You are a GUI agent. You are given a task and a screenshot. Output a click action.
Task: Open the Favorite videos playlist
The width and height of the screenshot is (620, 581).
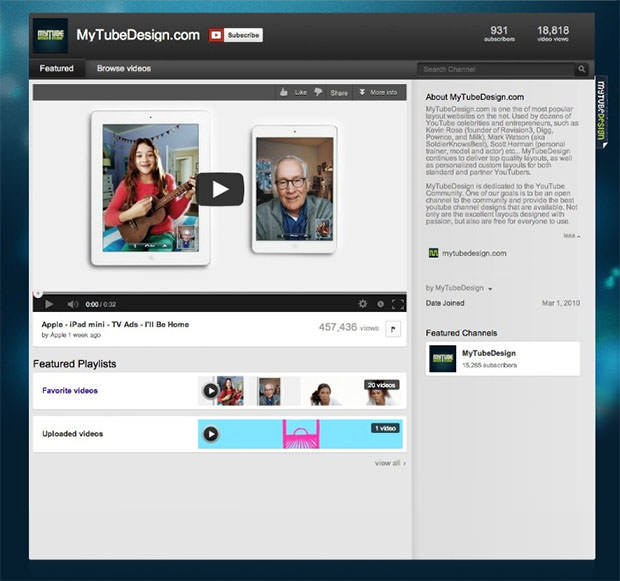[70, 391]
